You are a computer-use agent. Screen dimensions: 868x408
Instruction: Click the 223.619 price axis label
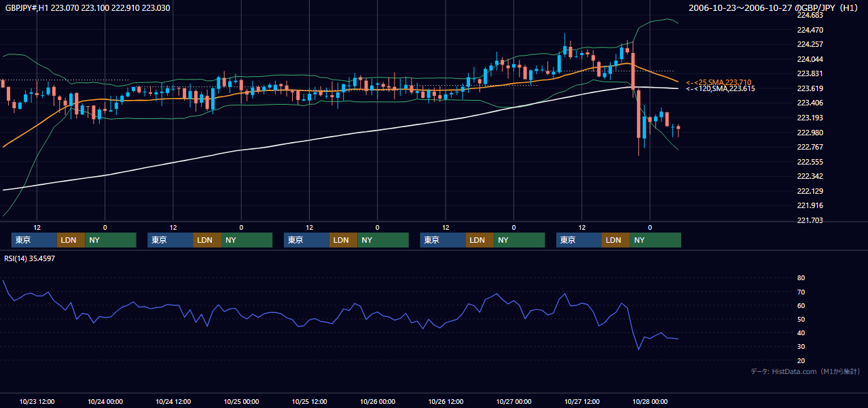810,88
